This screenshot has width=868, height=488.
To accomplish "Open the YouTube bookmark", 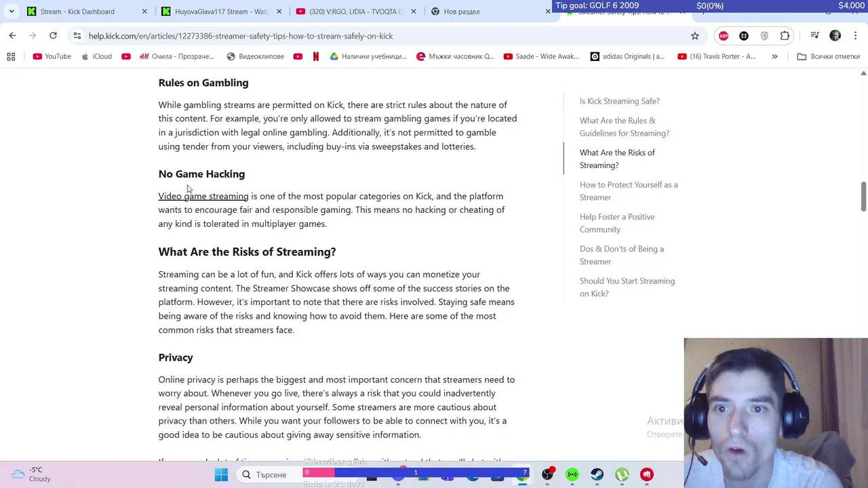I will click(x=52, y=56).
